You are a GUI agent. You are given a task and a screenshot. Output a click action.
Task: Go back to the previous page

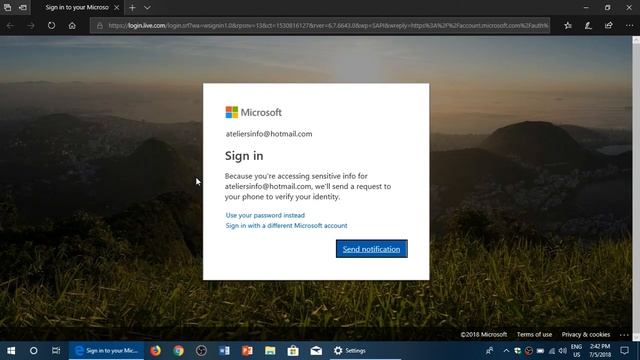(10, 25)
